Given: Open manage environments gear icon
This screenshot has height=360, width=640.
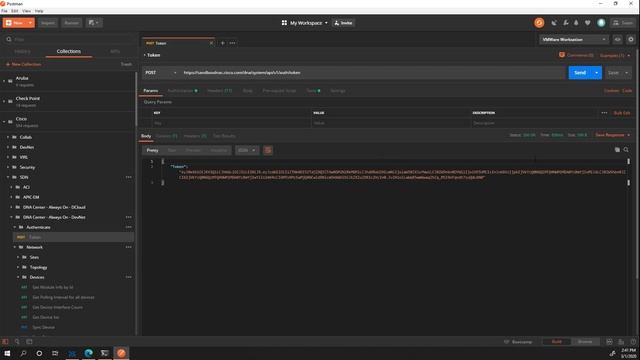Looking at the screenshot, I should click(x=631, y=40).
